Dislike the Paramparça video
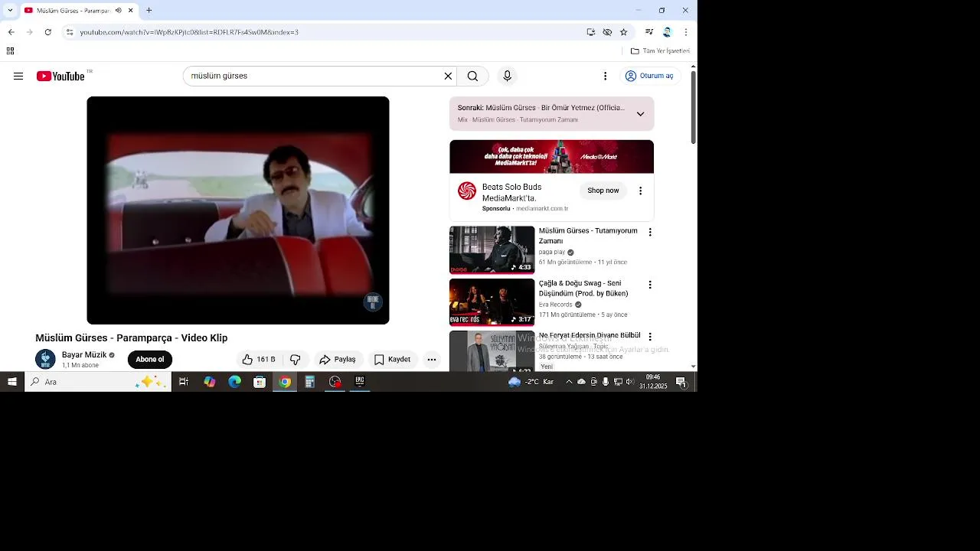 coord(296,360)
